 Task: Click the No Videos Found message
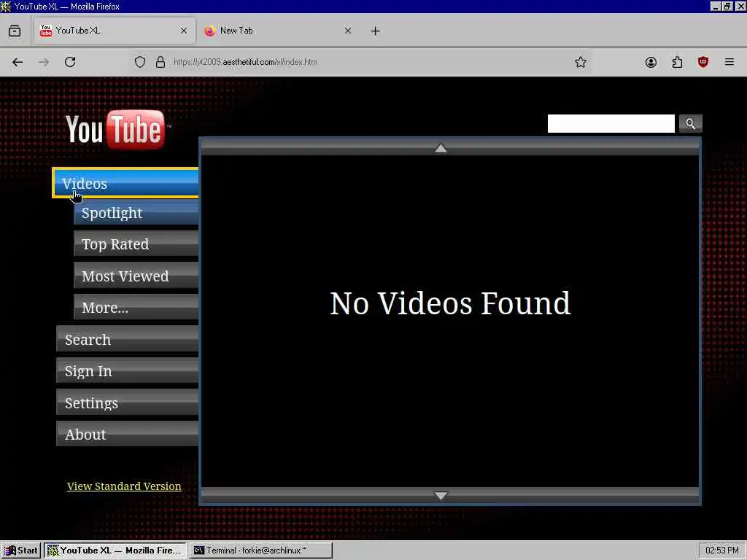pos(450,303)
